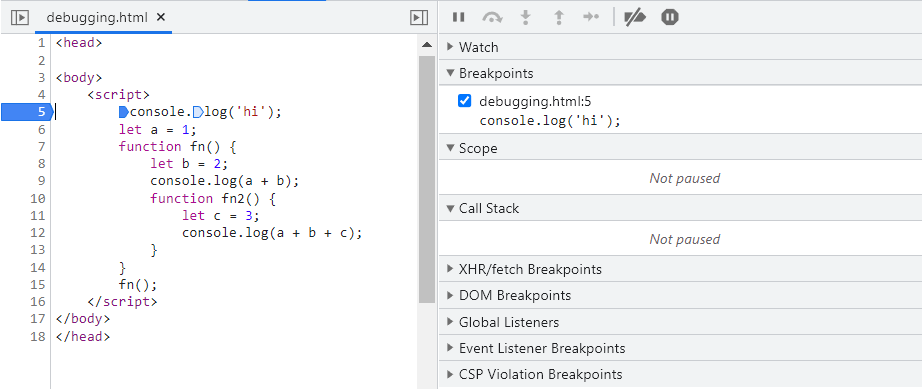Click the <body> tag on line 3
Viewport: 922px width, 389px height.
tap(79, 78)
